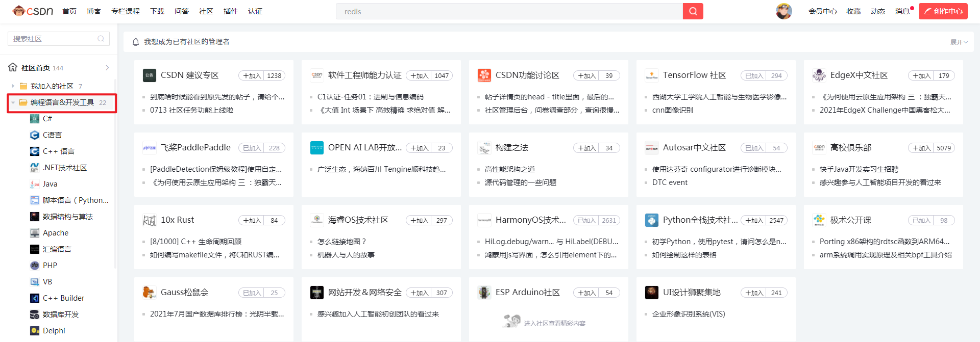
Task: Open the 极术公开课 community title
Action: (x=851, y=220)
